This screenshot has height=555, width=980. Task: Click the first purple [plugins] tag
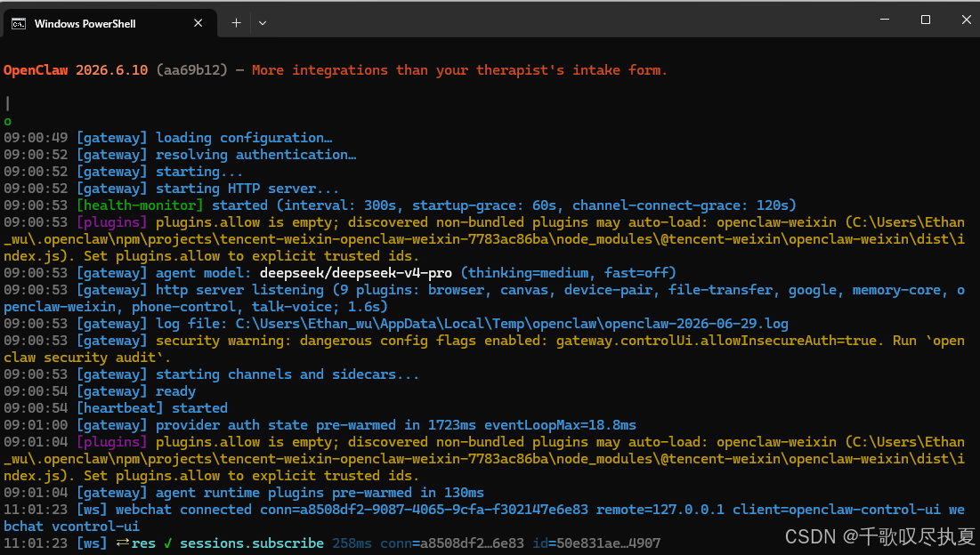[x=112, y=222]
